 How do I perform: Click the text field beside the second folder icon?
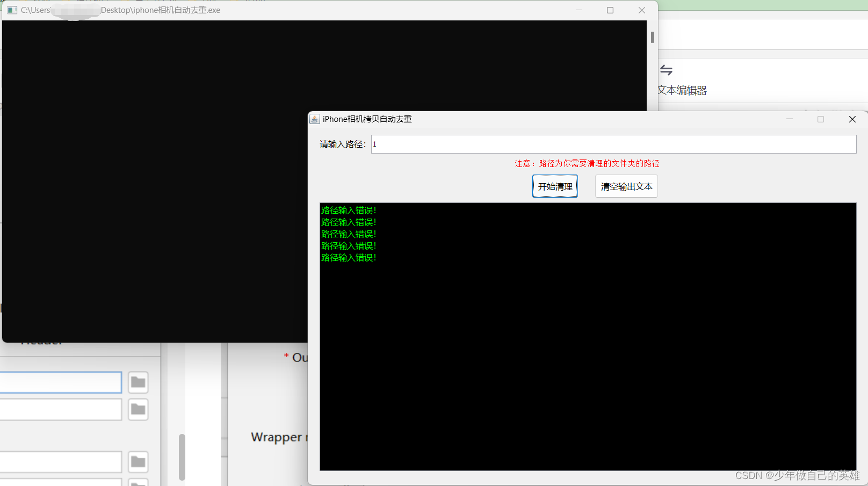click(x=61, y=410)
